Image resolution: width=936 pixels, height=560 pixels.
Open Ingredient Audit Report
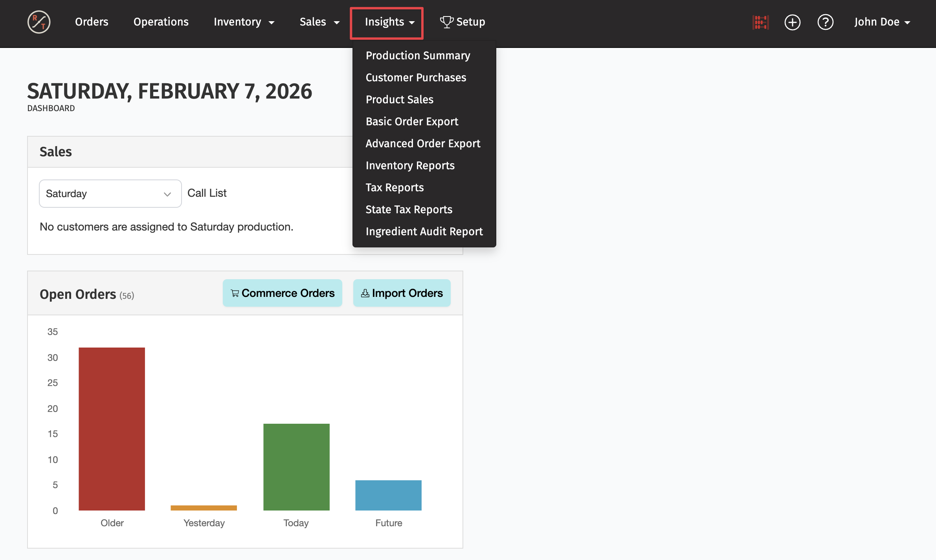point(424,231)
